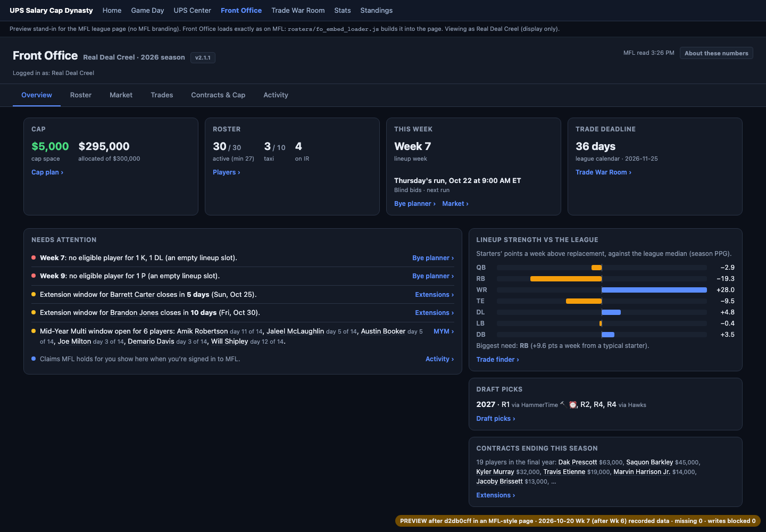Open Extensions link on Brandon Jones row
This screenshot has height=532, width=766.
435,313
